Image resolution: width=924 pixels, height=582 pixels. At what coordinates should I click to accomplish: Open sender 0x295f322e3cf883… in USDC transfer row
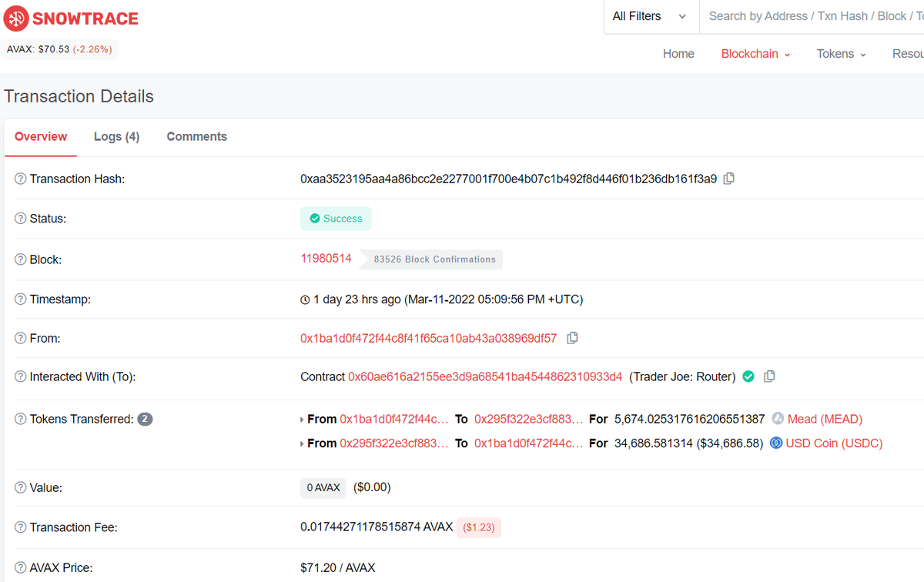(x=393, y=443)
